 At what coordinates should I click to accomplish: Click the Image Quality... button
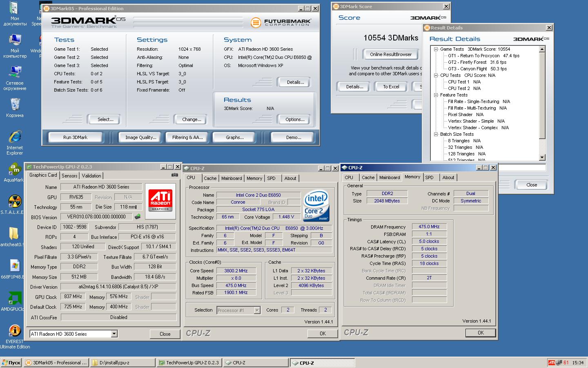pos(140,137)
